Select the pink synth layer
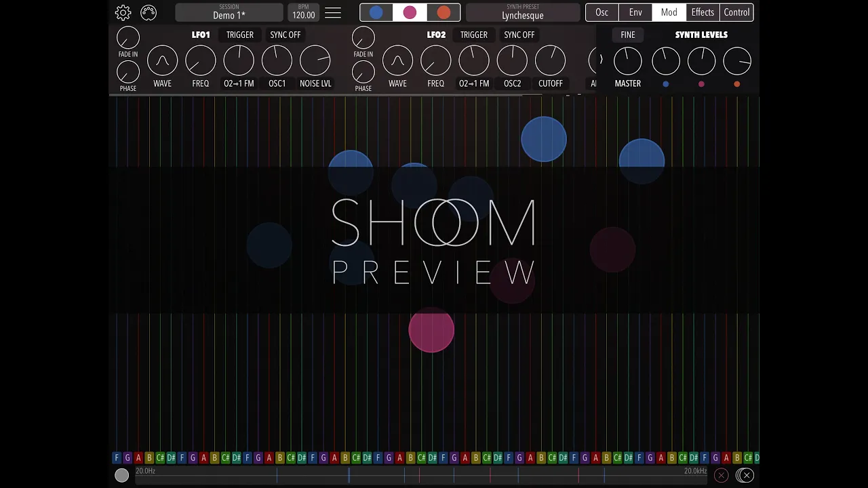The width and height of the screenshot is (868, 488). (410, 12)
